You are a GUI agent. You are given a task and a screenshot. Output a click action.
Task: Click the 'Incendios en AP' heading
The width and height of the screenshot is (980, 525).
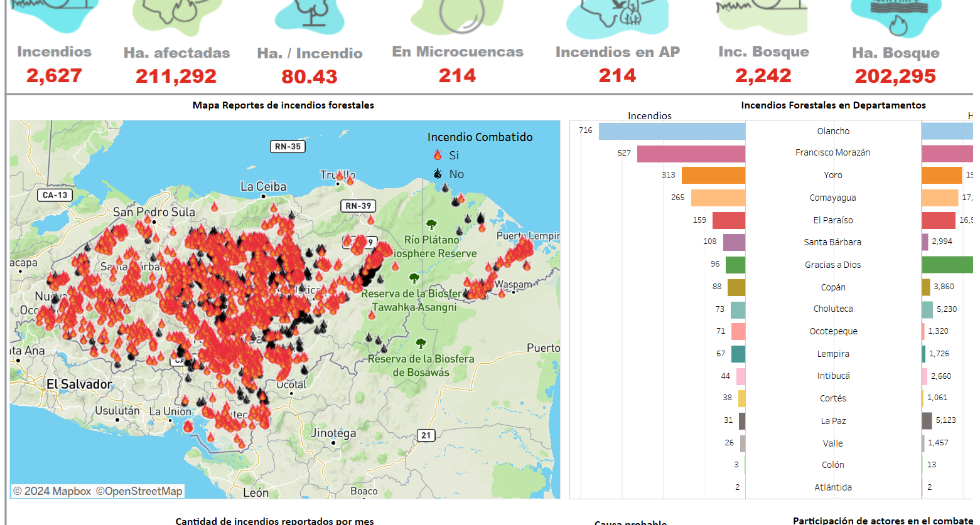coord(618,52)
